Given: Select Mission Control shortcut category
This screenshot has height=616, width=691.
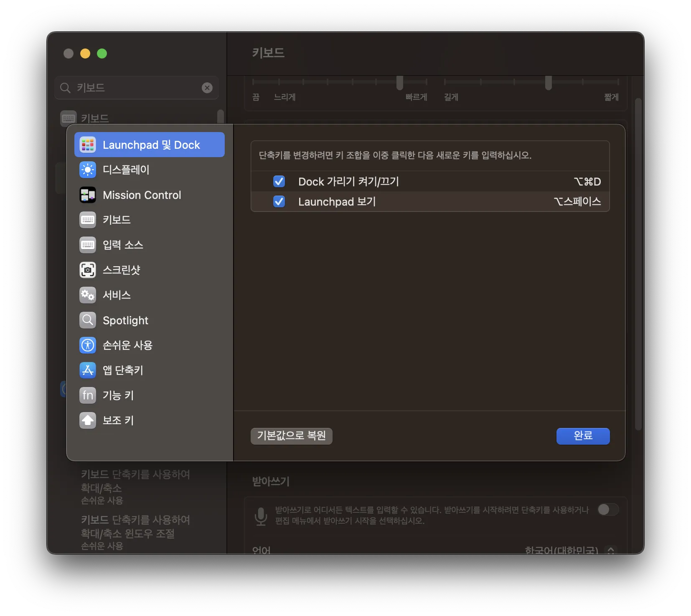Looking at the screenshot, I should pos(150,195).
